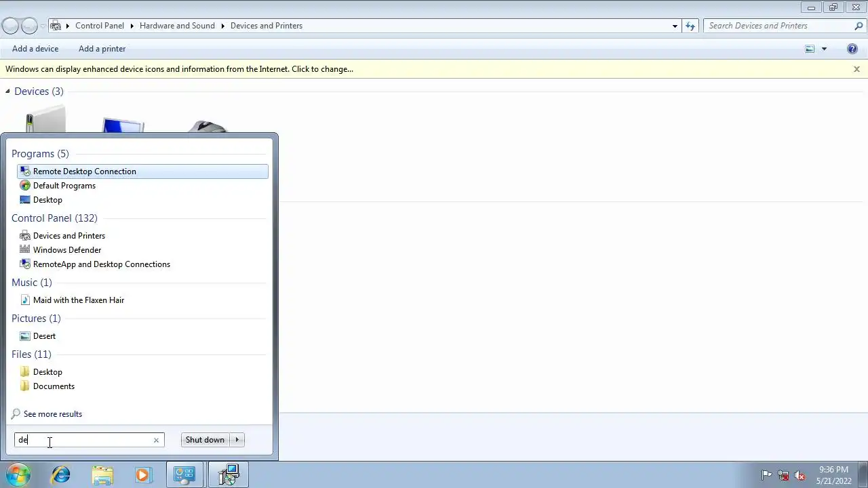Click the enhanced device icons information message
The image size is (868, 488).
coord(179,69)
